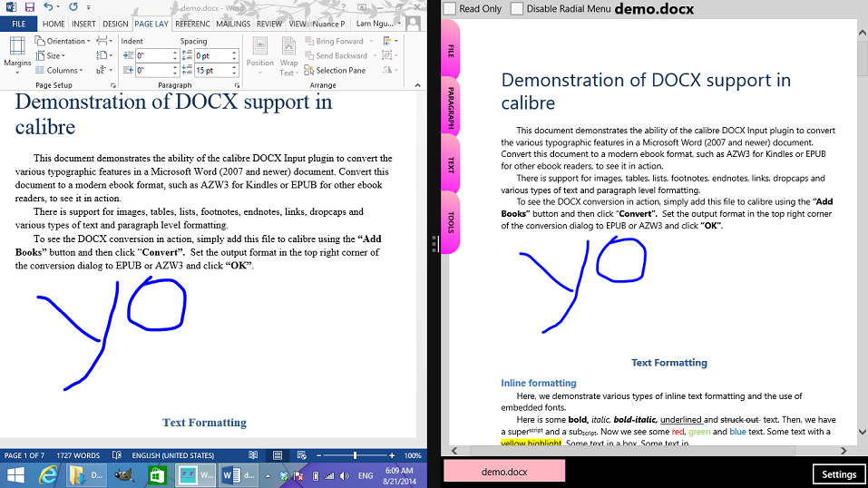Expand the Orientation dropdown
The height and width of the screenshot is (488, 868).
[63, 41]
